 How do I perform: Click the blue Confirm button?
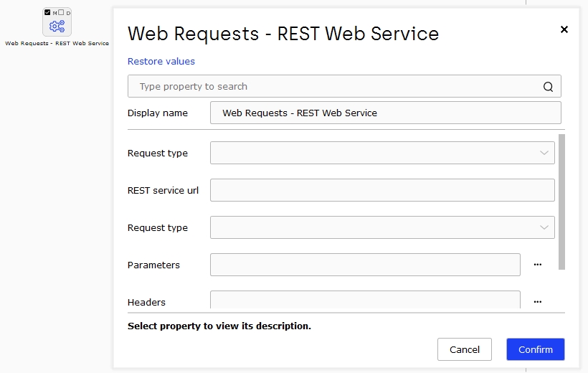tap(536, 349)
